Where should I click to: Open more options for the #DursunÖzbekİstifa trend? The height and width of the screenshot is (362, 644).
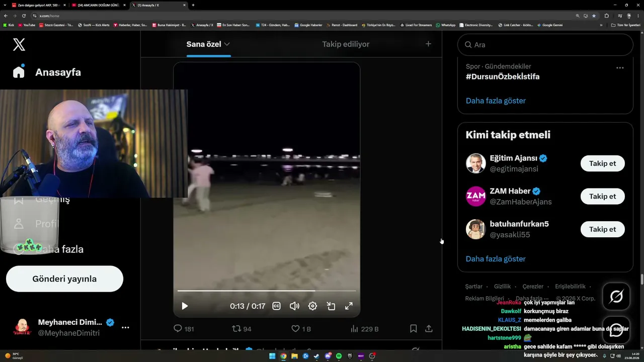(x=620, y=68)
